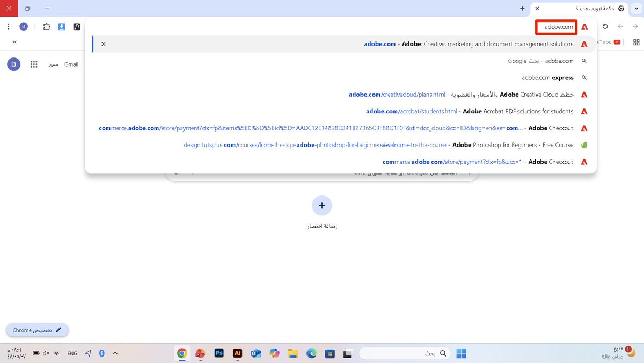Open the Google account avatar on page
The width and height of the screenshot is (644, 363).
pyautogui.click(x=13, y=64)
